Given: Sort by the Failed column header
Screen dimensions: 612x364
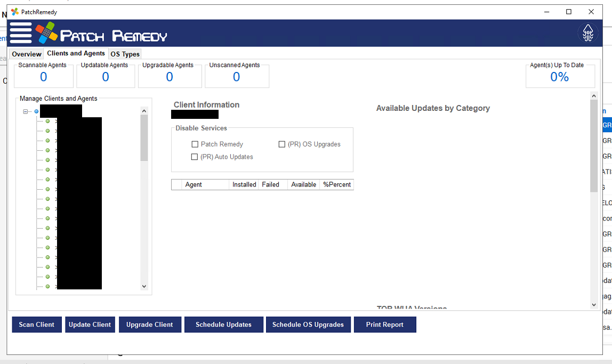Looking at the screenshot, I should tap(273, 184).
